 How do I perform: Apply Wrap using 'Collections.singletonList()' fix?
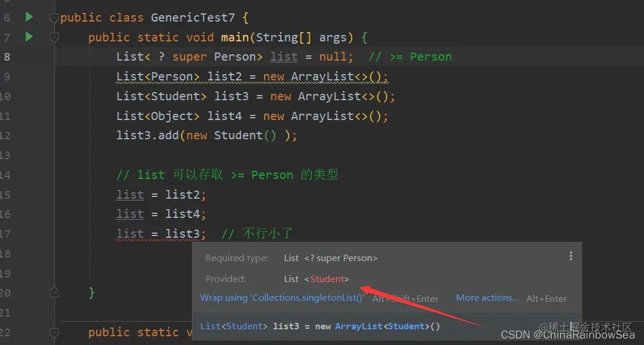pyautogui.click(x=282, y=298)
